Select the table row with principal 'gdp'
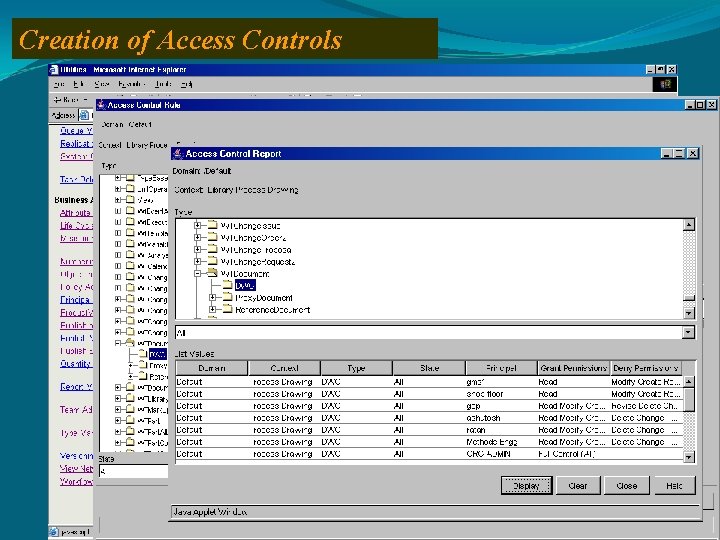Viewport: 720px width, 540px height. tap(429, 406)
